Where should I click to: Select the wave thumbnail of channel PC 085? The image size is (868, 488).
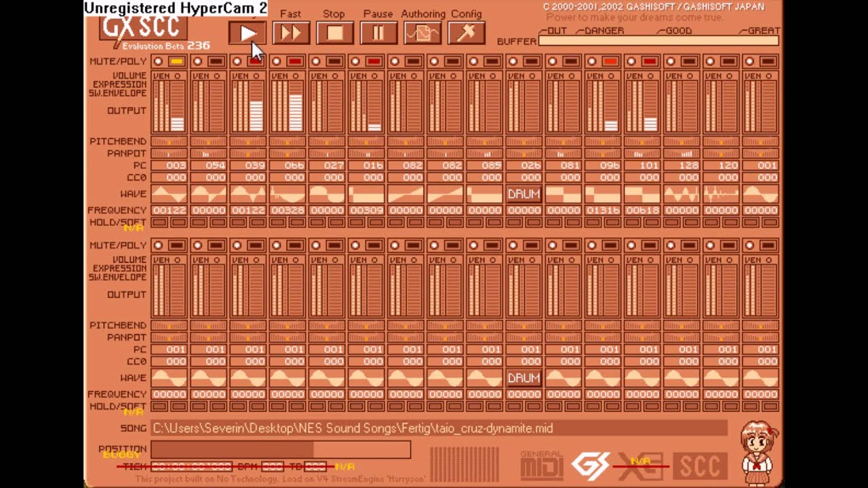[x=484, y=194]
